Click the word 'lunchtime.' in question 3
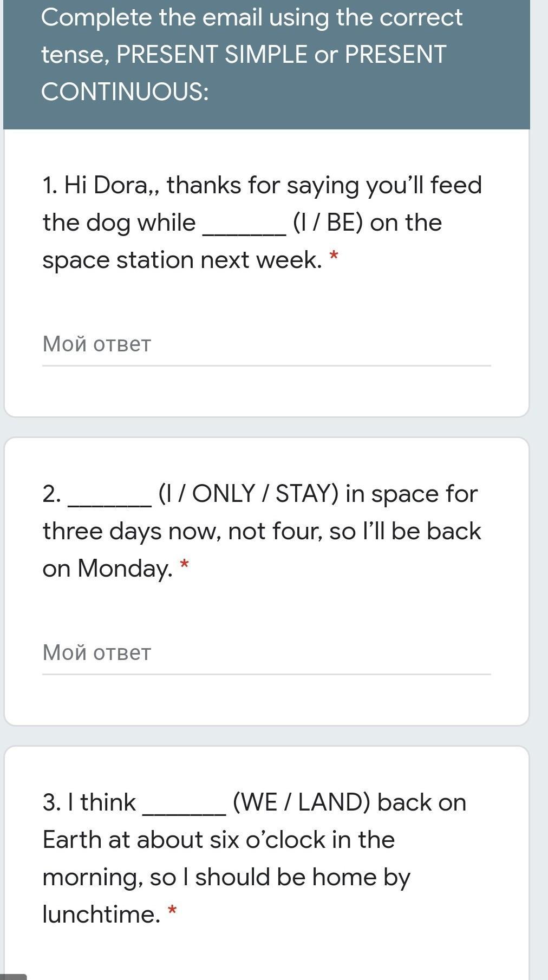The width and height of the screenshot is (548, 980). pos(101,914)
